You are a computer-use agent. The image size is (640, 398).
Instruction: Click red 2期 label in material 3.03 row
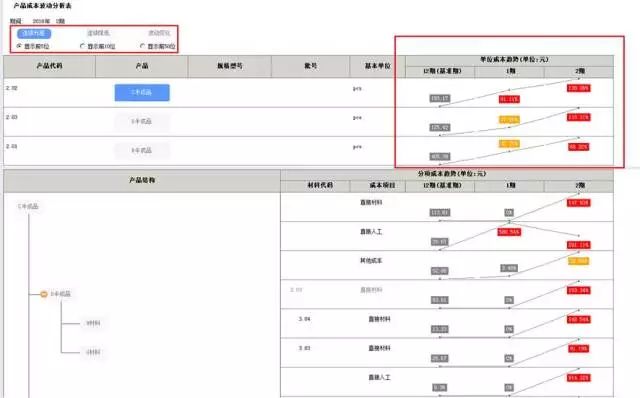[578, 349]
